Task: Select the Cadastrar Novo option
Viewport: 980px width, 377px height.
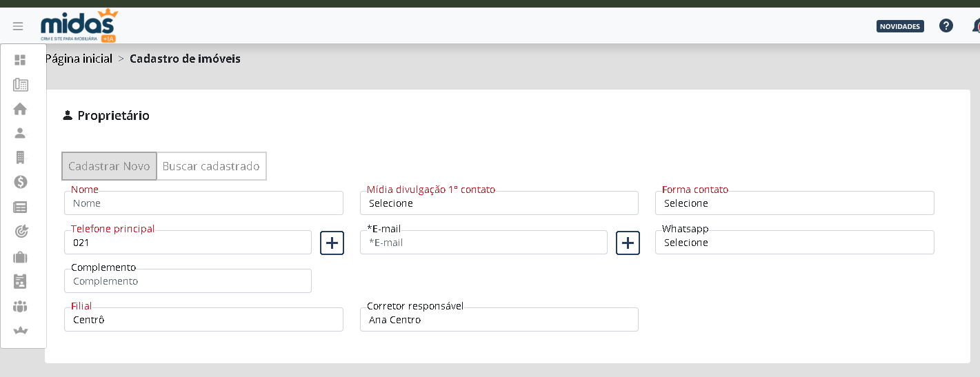Action: click(x=109, y=166)
